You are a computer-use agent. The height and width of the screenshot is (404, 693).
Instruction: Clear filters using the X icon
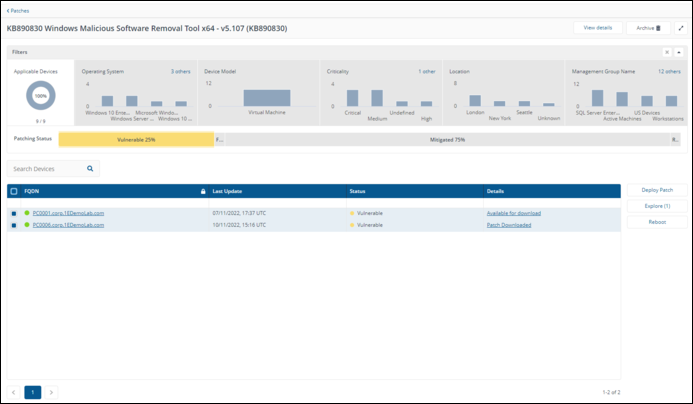pos(667,51)
